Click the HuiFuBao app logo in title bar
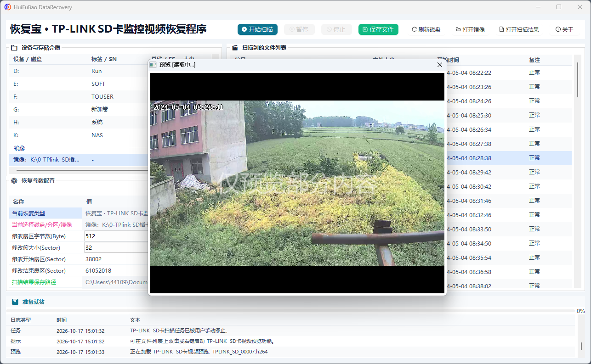This screenshot has height=364, width=591. pyautogui.click(x=8, y=7)
